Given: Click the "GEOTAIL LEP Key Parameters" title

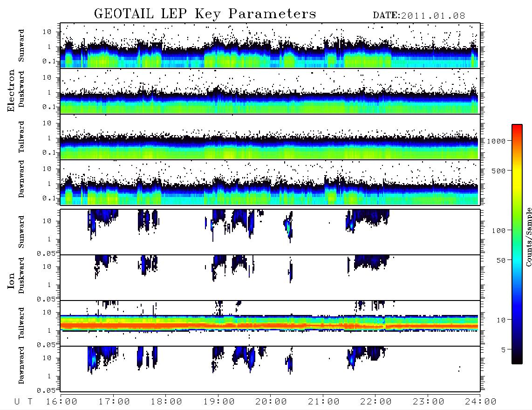Looking at the screenshot, I should (205, 14).
